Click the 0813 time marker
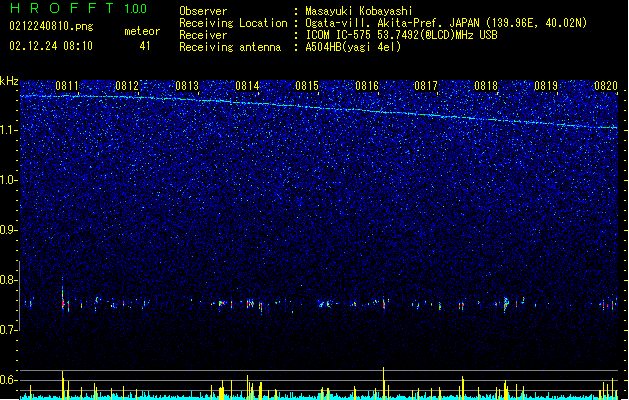Image resolution: width=629 pixels, height=400 pixels. (x=187, y=86)
